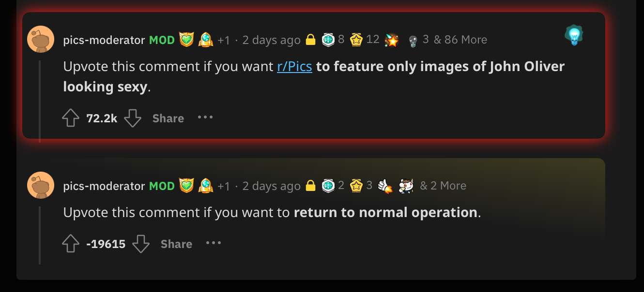Collapse the first comment via its thread line
The height and width of the screenshot is (292, 644).
[x=40, y=101]
